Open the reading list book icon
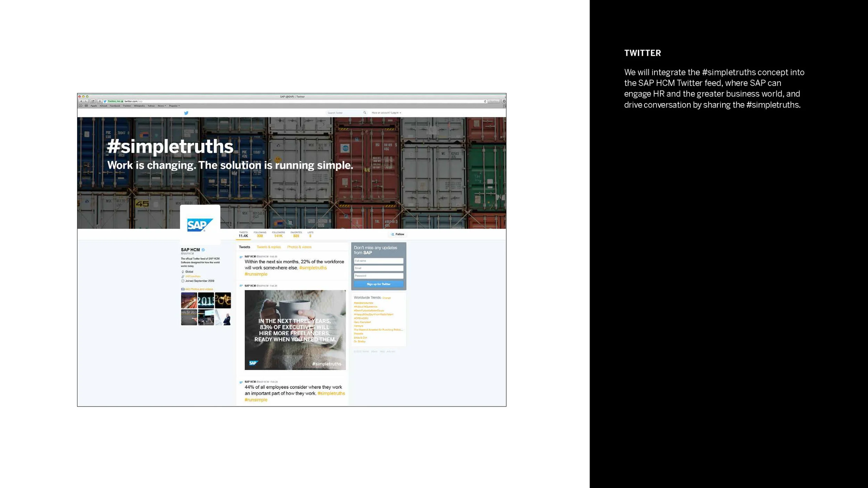 81,106
